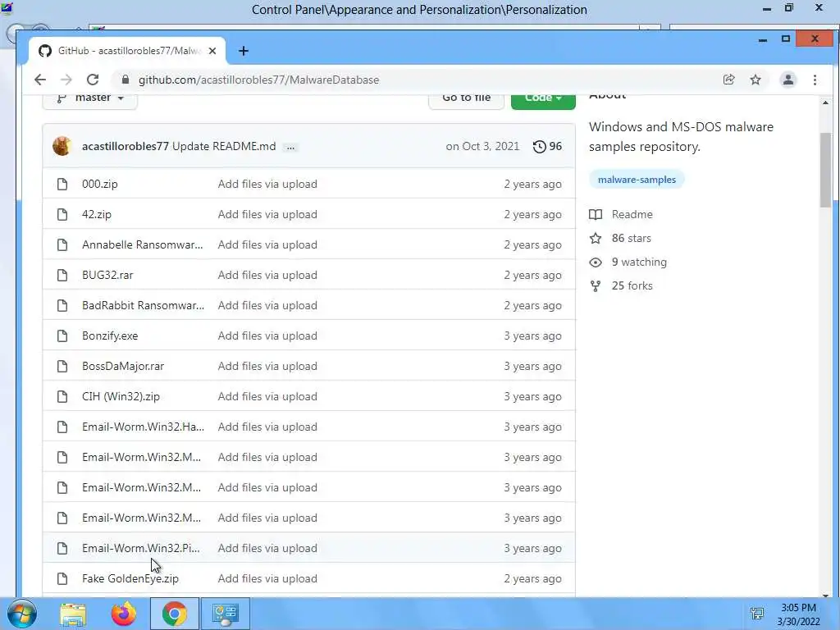Open commit message for BossDaMajor.rar row
Viewport: 840px width, 630px height.
[267, 366]
